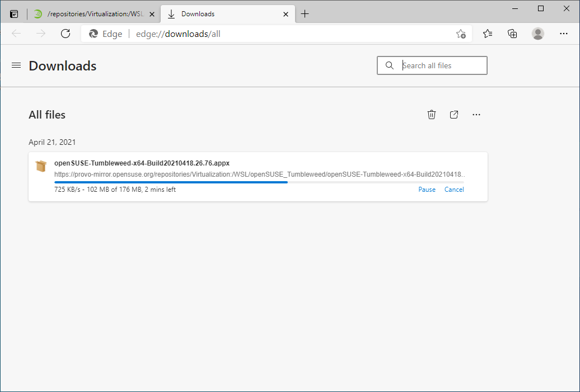This screenshot has height=392, width=580.
Task: Open downloads folder icon
Action: click(454, 115)
